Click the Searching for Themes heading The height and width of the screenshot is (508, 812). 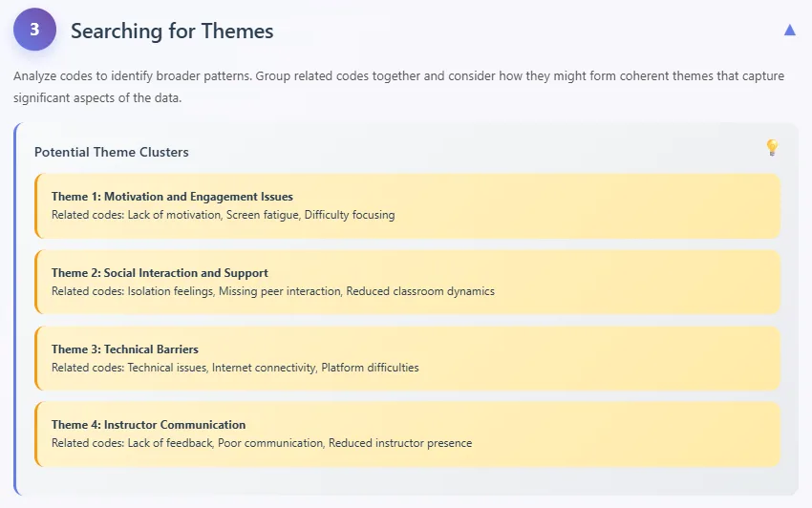click(172, 31)
